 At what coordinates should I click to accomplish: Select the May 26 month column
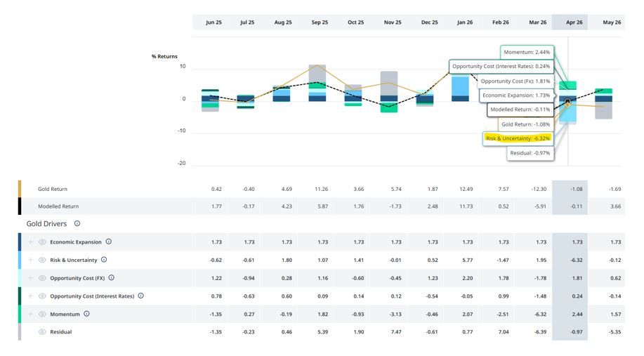tap(612, 22)
